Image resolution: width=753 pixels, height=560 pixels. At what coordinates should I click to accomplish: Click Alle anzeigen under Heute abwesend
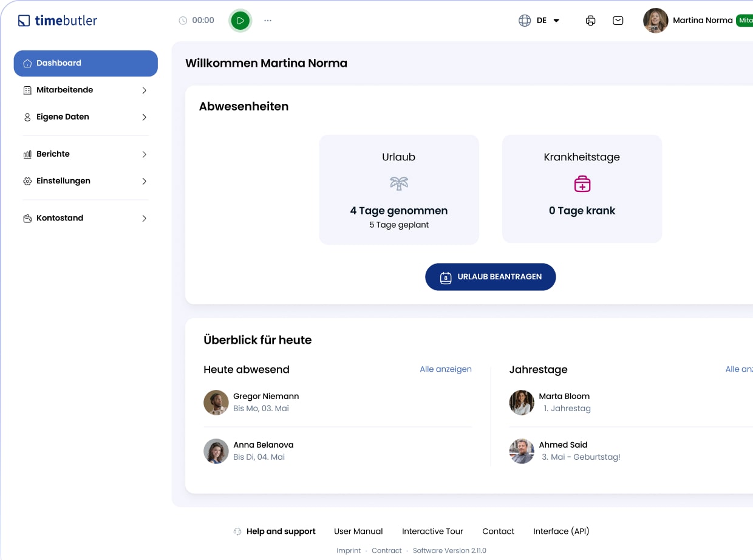445,369
